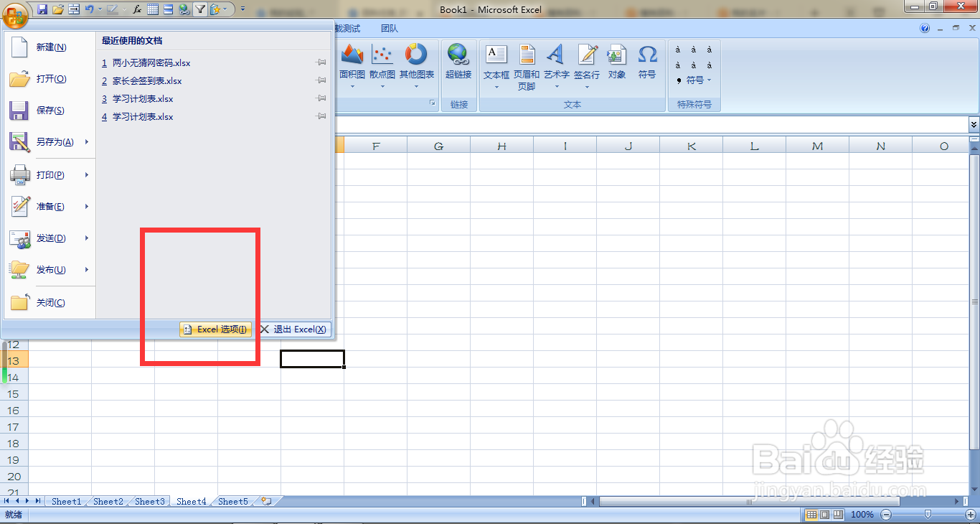
Task: Expand the Publish (发布) submenu arrow
Action: [x=87, y=270]
